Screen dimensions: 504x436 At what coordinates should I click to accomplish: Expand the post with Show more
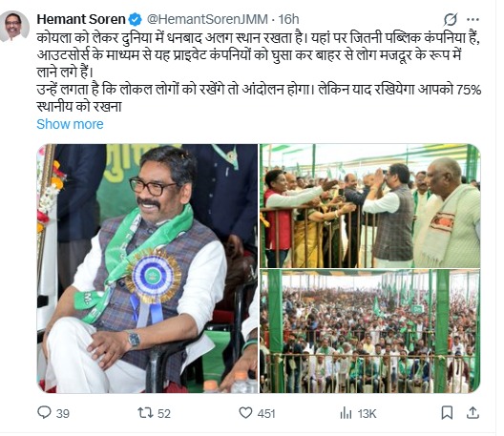(70, 124)
